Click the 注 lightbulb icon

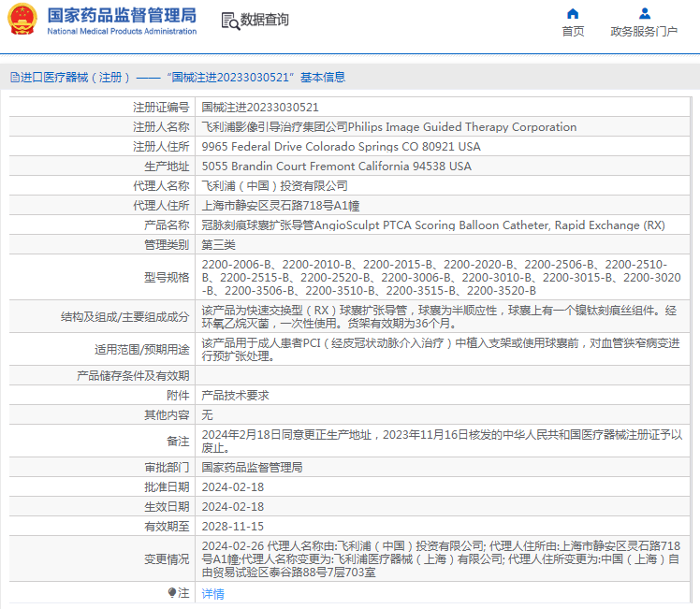point(172,592)
